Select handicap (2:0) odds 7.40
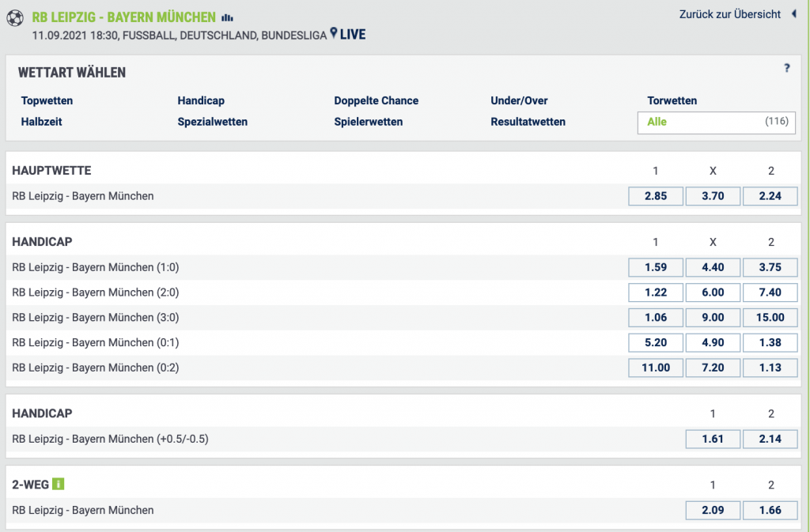The image size is (810, 532). tap(770, 292)
